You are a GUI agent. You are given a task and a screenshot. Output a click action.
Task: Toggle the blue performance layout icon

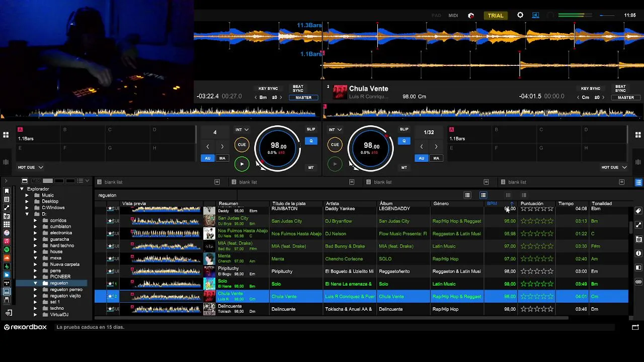(x=535, y=15)
